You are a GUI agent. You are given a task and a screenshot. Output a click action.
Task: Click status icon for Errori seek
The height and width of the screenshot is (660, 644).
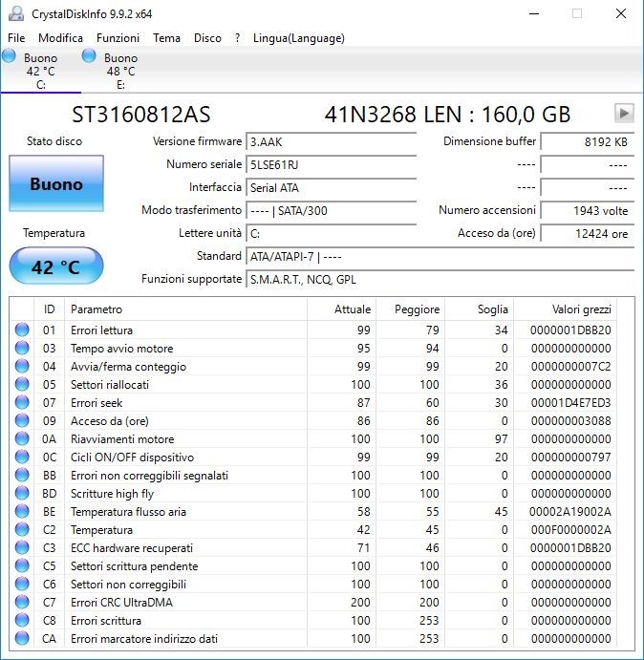coord(22,402)
